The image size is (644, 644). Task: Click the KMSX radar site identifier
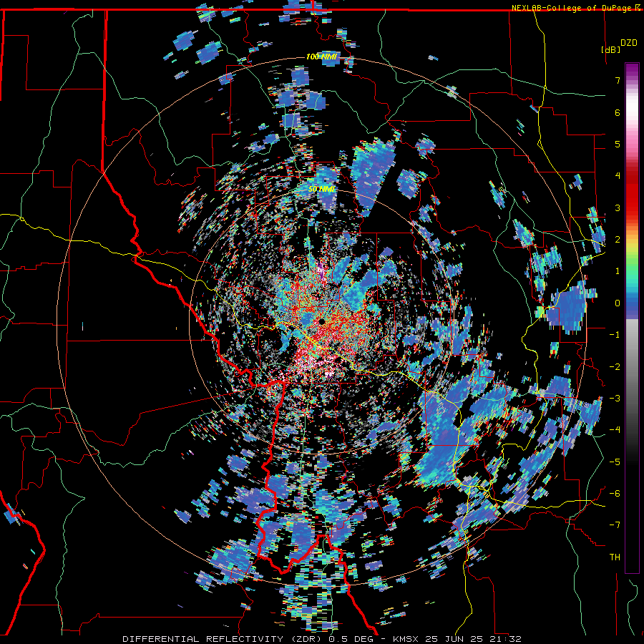pos(406,639)
